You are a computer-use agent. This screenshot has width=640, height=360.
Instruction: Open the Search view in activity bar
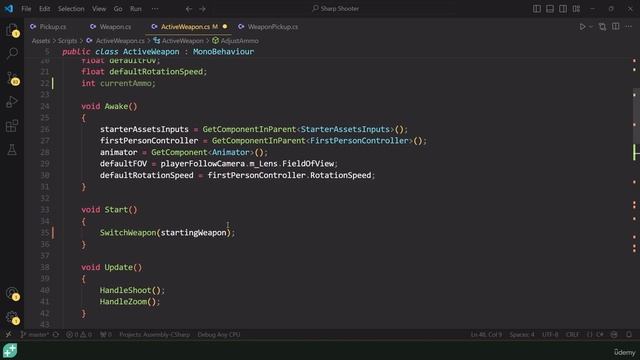pyautogui.click(x=12, y=53)
